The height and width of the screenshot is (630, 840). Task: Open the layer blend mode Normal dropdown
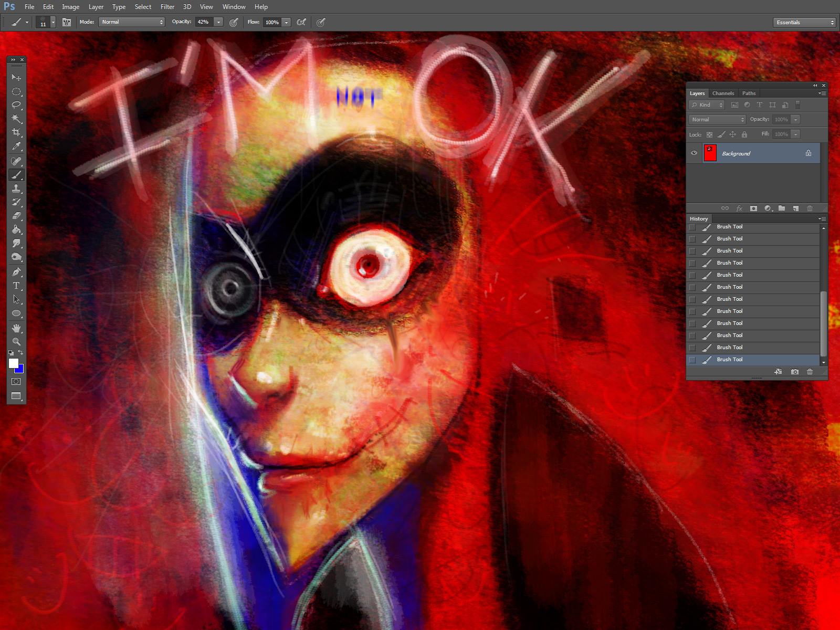click(717, 120)
